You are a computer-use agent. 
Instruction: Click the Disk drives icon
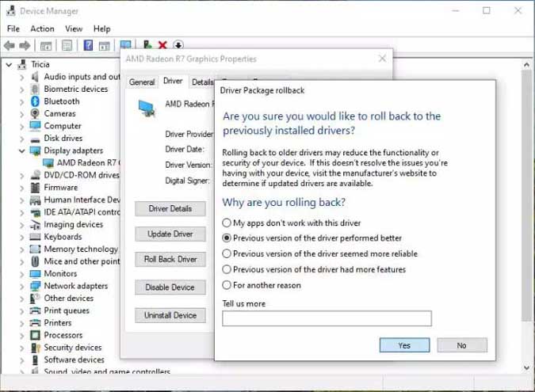click(x=35, y=139)
